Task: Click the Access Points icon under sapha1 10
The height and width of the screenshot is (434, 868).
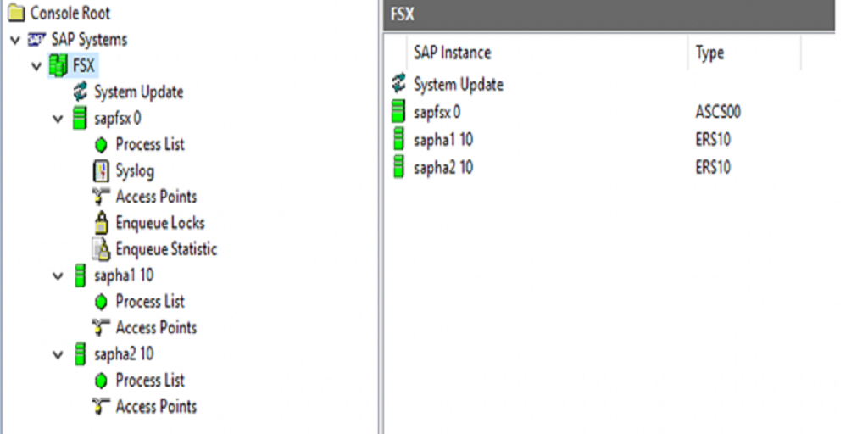Action: click(x=101, y=328)
